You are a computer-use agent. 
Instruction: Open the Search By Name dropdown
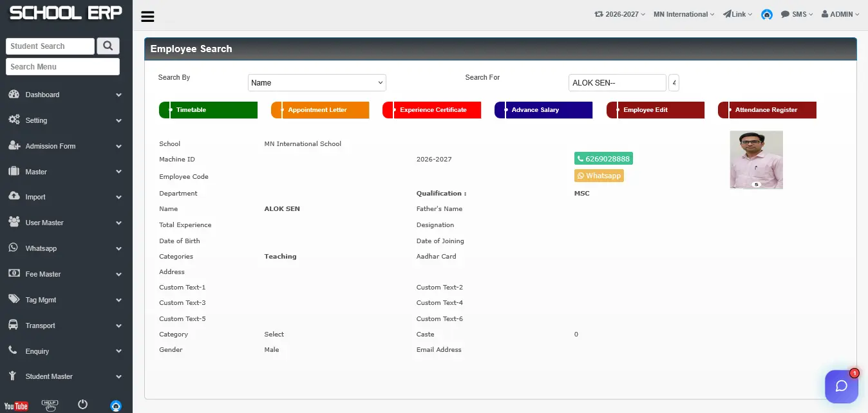(317, 82)
